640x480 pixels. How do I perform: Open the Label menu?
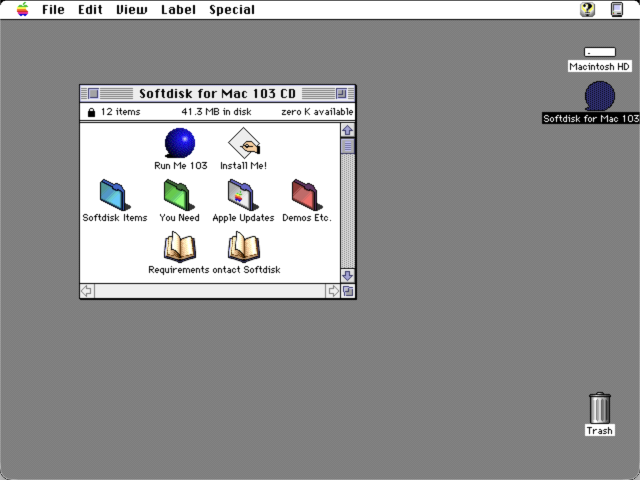[x=178, y=9]
